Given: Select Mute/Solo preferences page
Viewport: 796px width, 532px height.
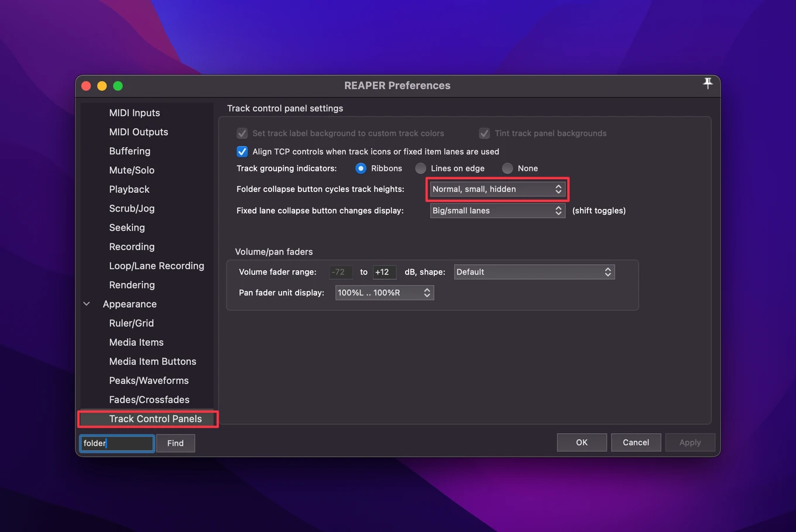Looking at the screenshot, I should [132, 170].
